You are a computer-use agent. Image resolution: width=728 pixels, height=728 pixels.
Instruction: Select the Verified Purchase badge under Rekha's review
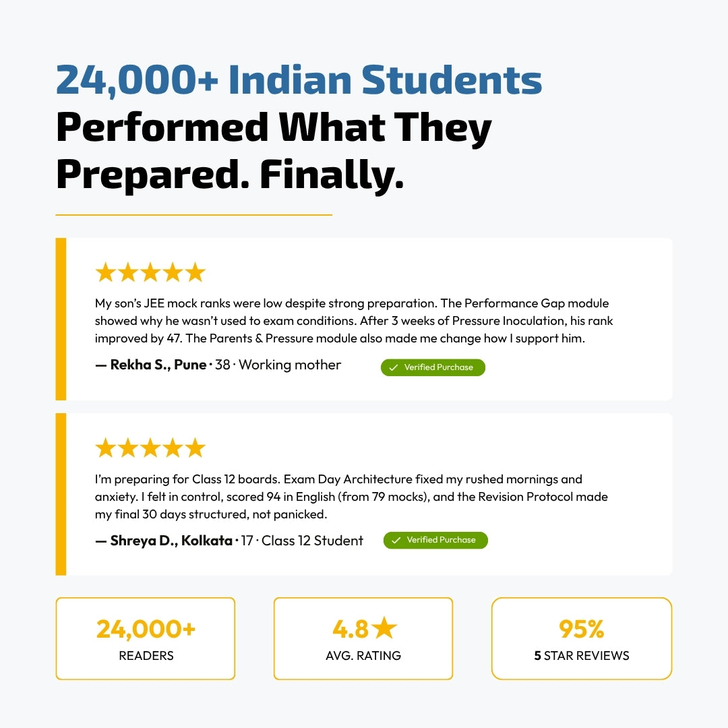point(433,368)
